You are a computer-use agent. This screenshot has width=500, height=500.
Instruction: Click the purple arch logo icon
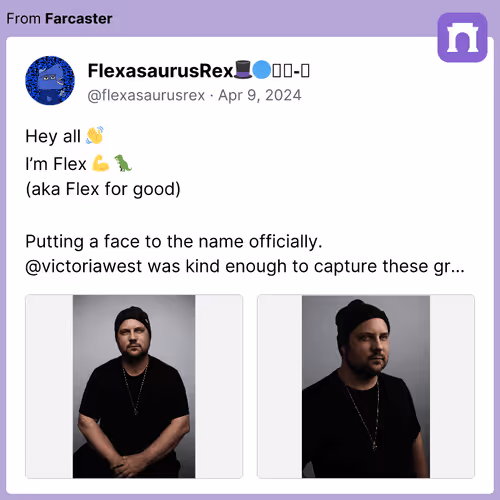(x=462, y=37)
